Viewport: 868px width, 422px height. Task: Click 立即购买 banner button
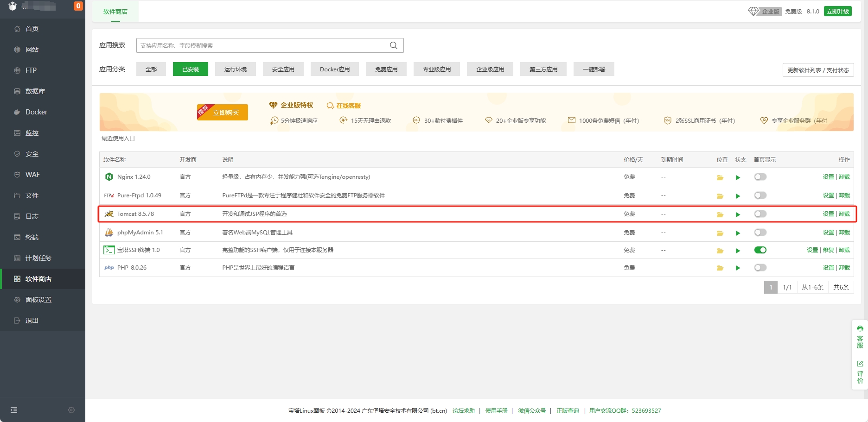point(223,112)
